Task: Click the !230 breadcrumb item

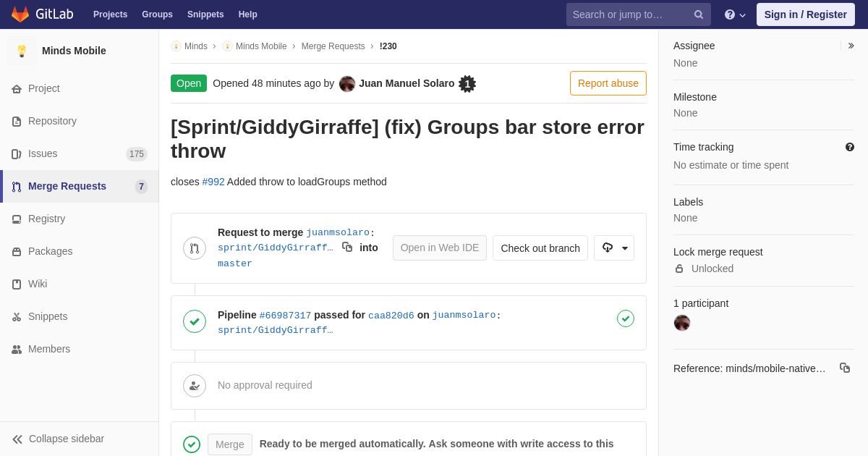Action: point(388,46)
